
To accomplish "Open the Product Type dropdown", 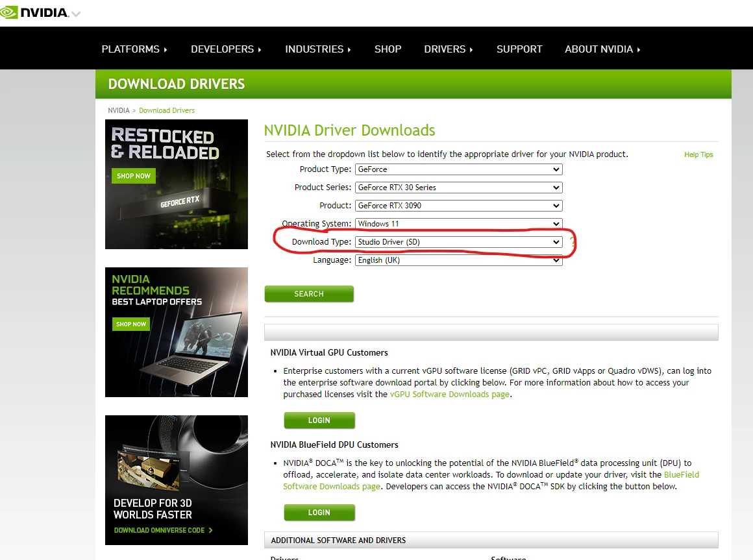I will pos(459,169).
